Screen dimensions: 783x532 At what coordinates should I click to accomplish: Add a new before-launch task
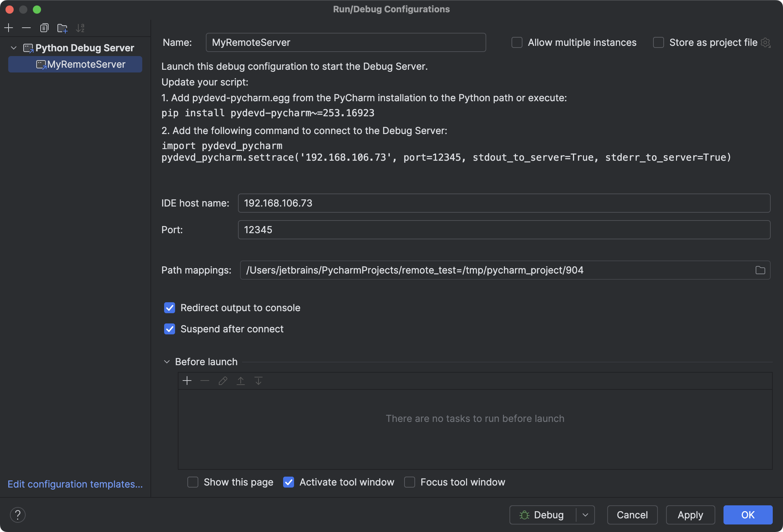click(x=187, y=381)
